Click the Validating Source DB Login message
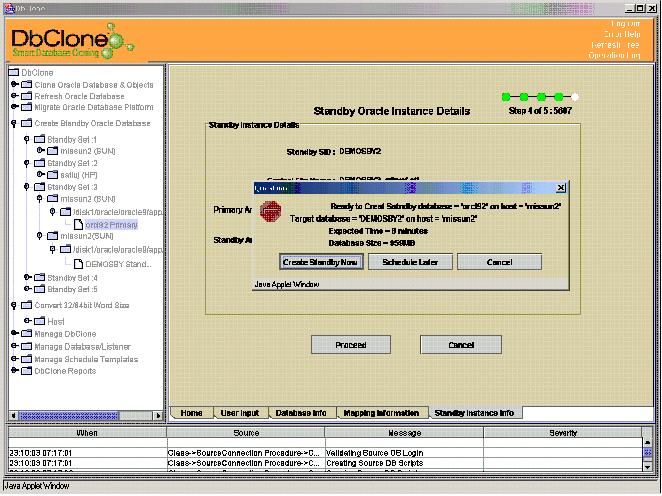 coord(374,453)
